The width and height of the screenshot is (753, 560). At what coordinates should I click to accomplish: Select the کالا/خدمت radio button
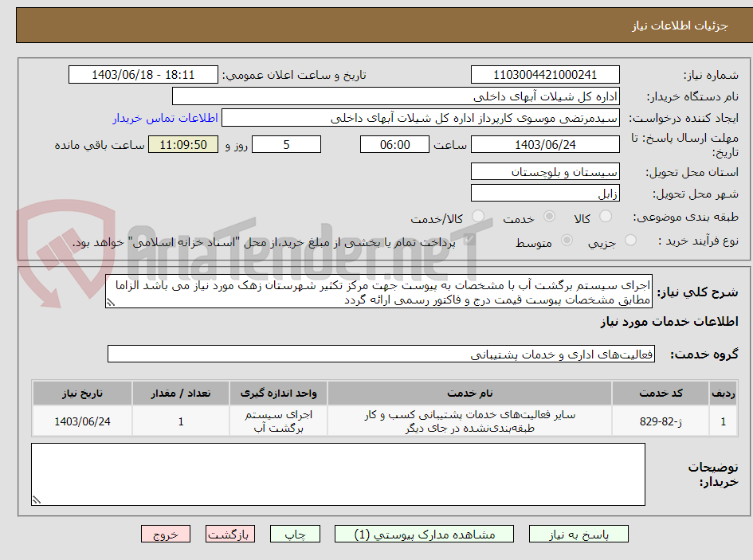478,217
